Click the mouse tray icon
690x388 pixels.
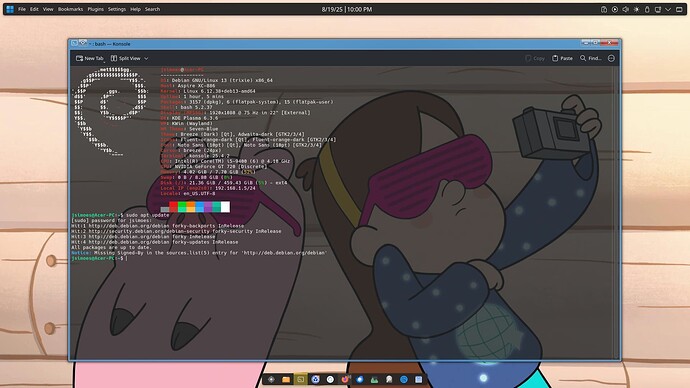click(647, 9)
